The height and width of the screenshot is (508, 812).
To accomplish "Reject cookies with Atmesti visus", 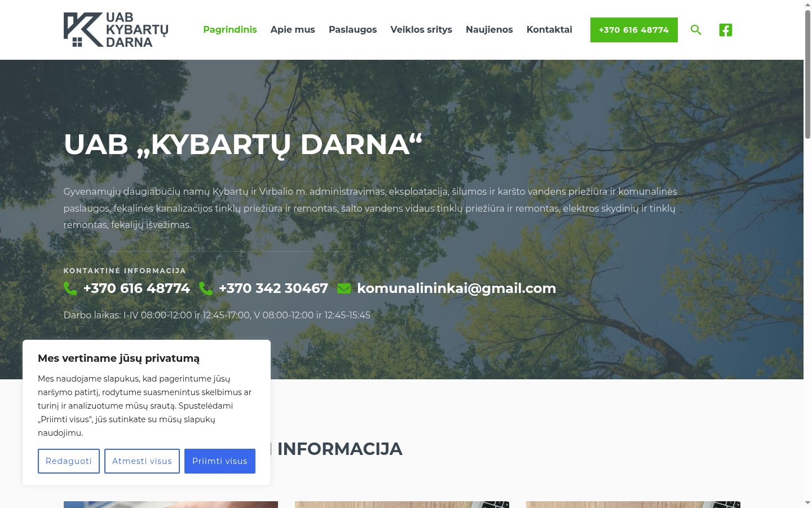I will 142,461.
